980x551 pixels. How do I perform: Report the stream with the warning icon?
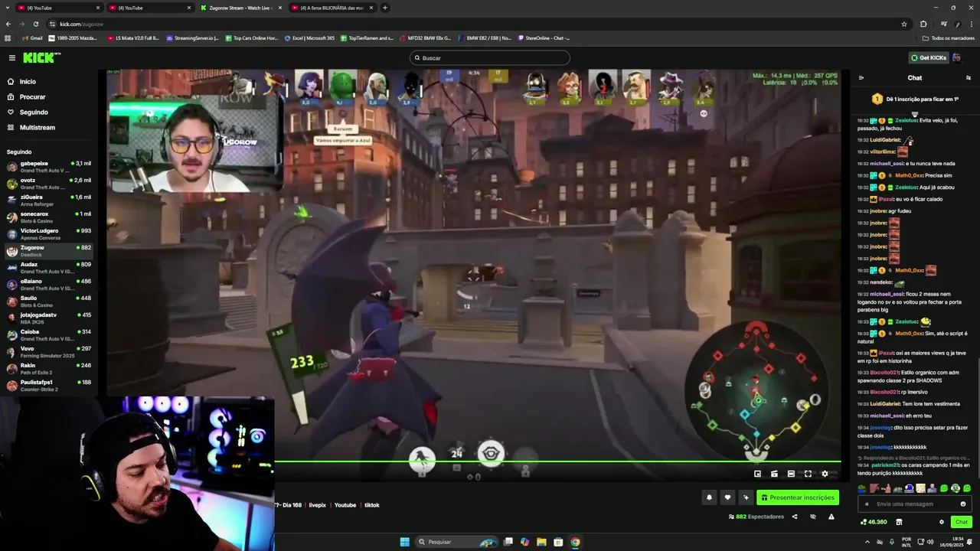831,517
